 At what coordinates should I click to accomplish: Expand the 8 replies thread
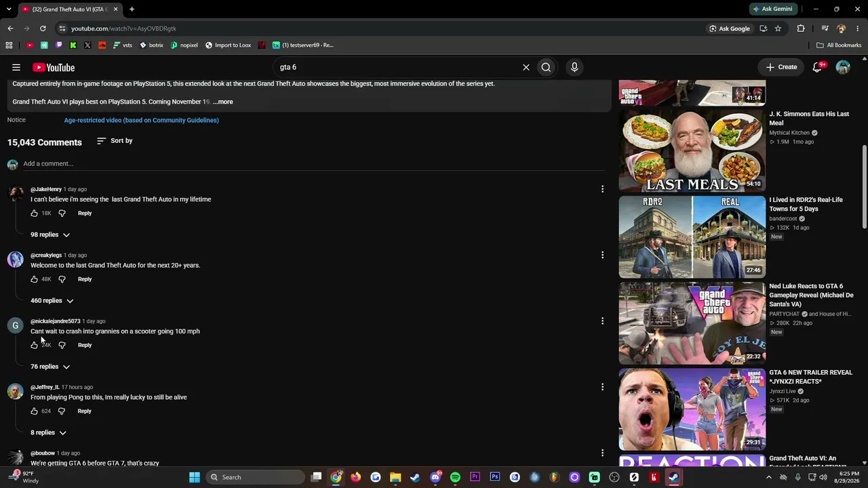[48, 432]
